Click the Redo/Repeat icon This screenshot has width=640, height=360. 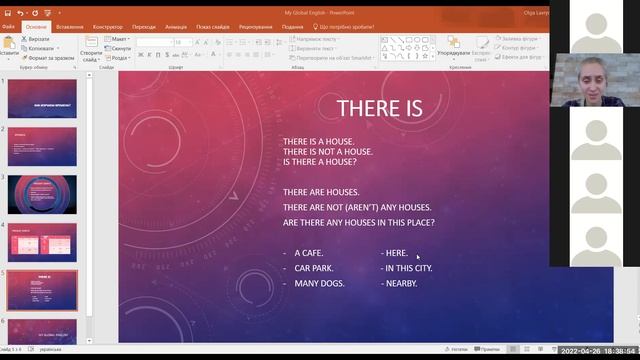pos(35,13)
